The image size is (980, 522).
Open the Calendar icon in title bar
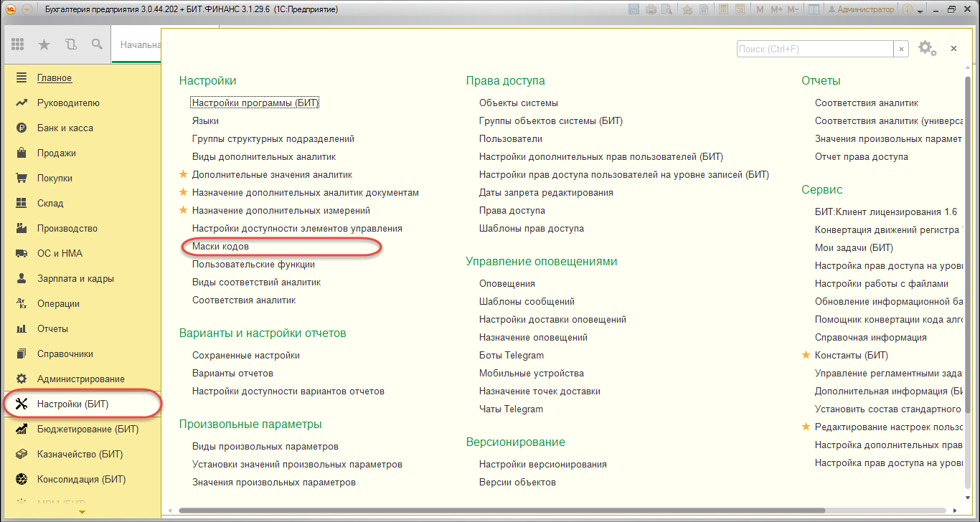tap(739, 9)
